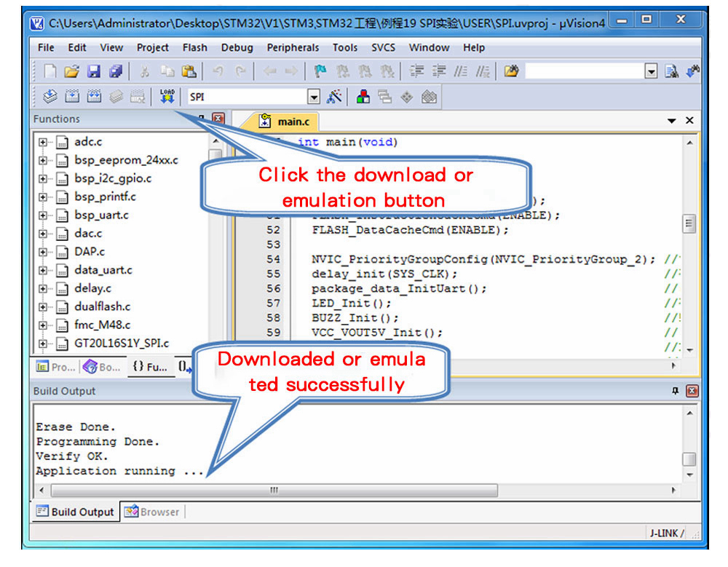
Task: Select the Build Output bottom tab
Action: pos(76,512)
